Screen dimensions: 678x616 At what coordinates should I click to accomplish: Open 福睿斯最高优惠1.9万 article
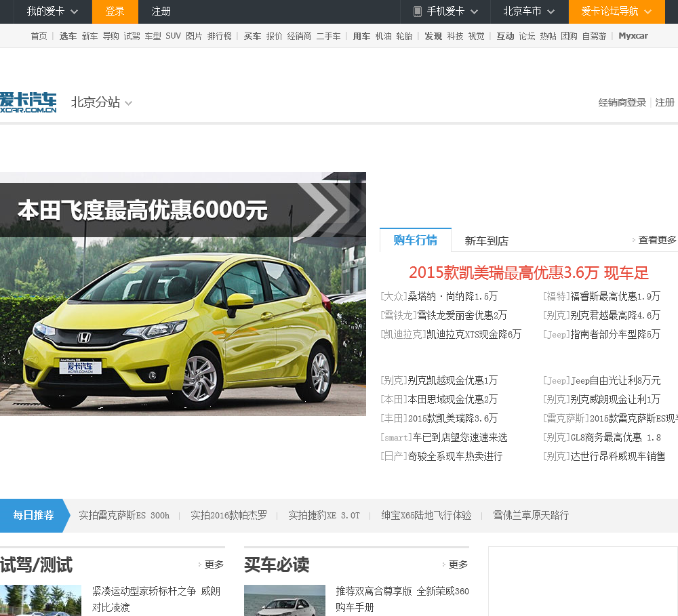click(616, 297)
